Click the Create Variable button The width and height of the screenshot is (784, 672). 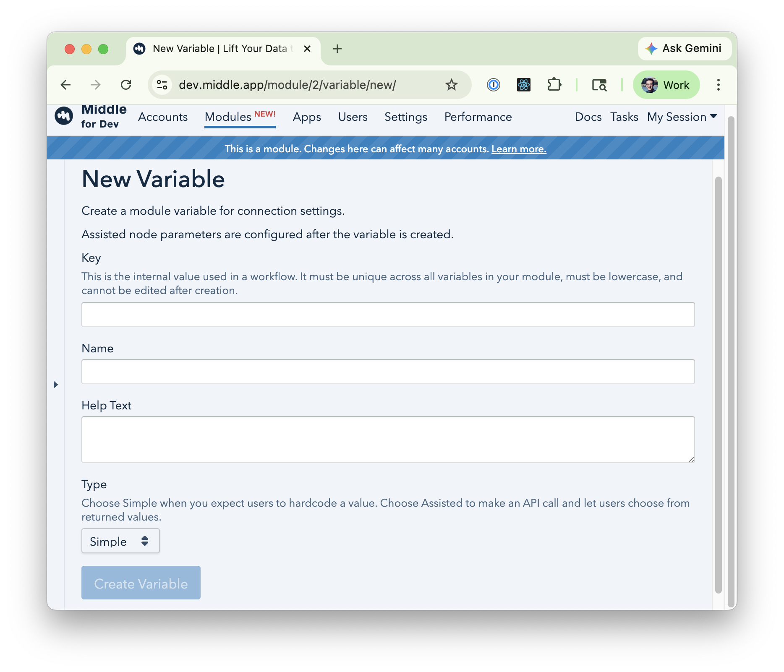141,583
